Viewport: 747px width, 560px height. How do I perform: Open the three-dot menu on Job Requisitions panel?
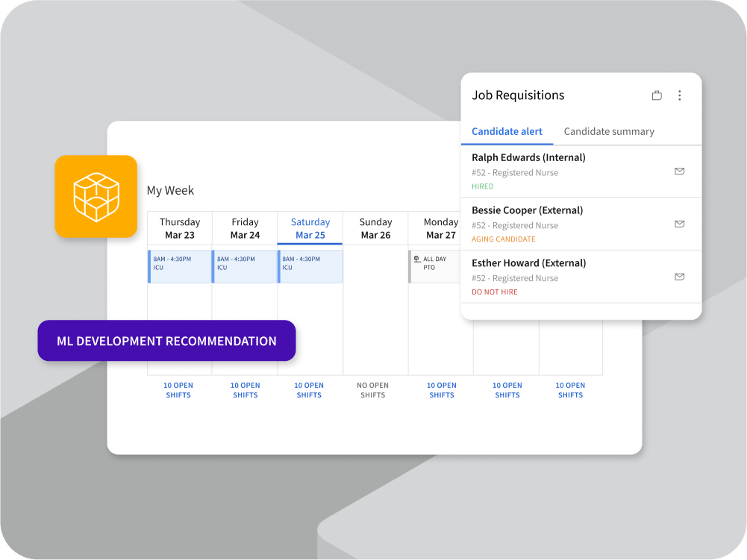click(680, 95)
